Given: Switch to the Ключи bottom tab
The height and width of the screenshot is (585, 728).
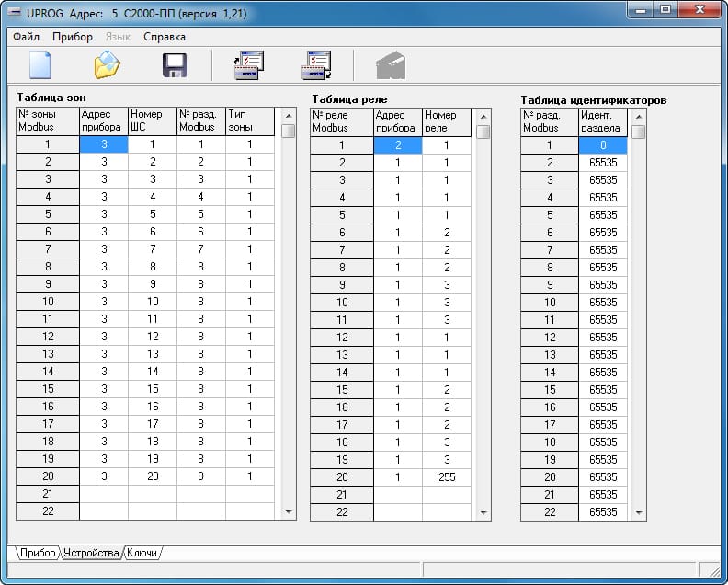Looking at the screenshot, I should click(142, 553).
